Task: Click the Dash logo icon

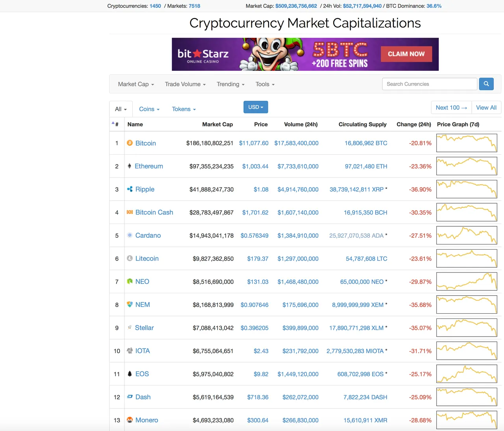Action: 130,397
